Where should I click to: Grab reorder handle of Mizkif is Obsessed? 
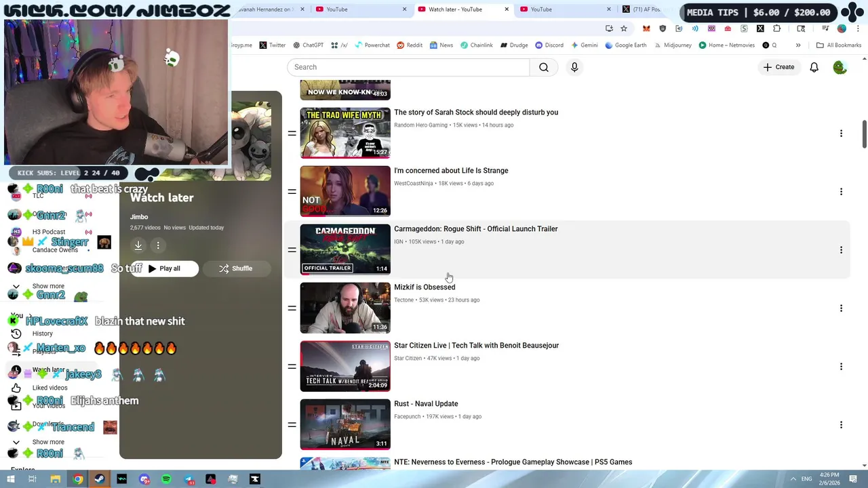coord(292,308)
